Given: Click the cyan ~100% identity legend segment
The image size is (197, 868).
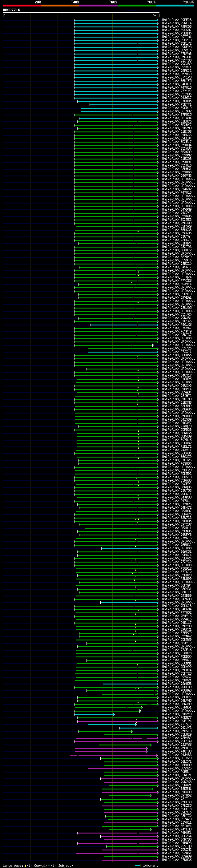Looking at the screenshot, I should [x=175, y=6].
